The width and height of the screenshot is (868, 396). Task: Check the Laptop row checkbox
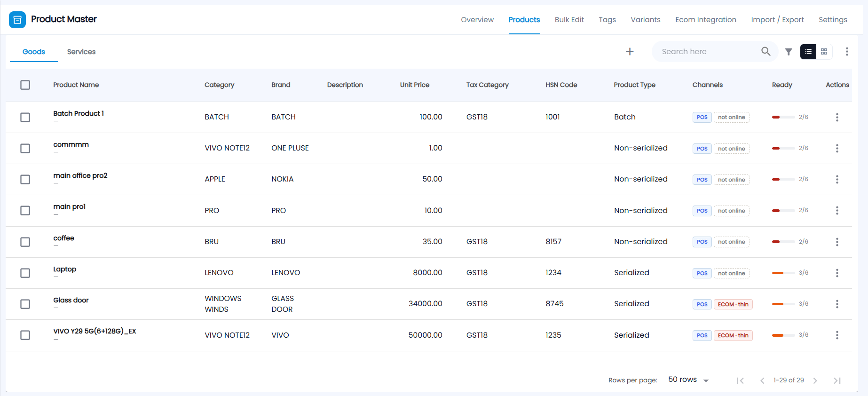coord(25,273)
